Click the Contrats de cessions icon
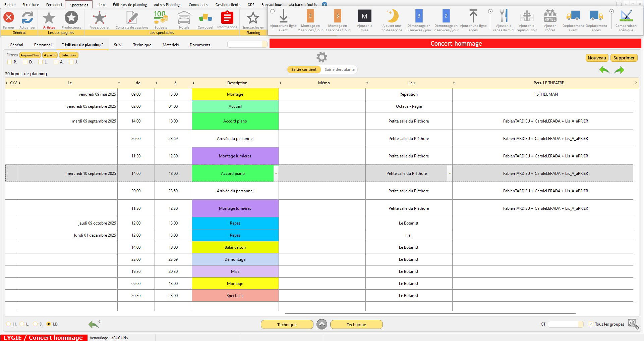This screenshot has width=644, height=341. [x=132, y=18]
